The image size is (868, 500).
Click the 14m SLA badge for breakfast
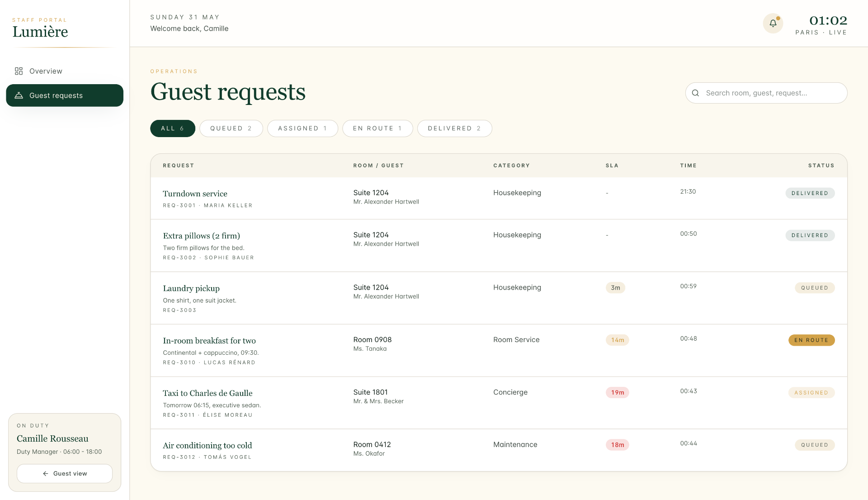pos(618,340)
